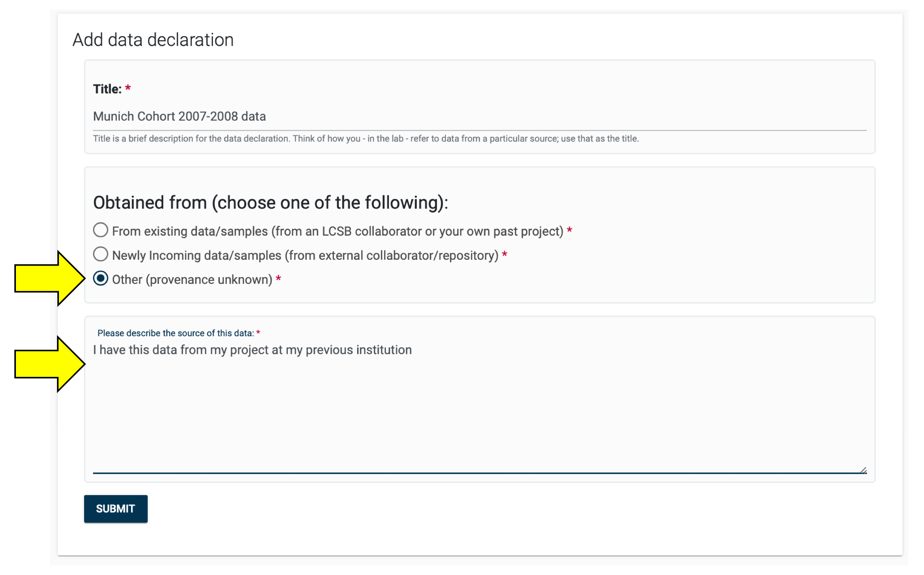
Task: Click the Title text input field
Action: (x=479, y=116)
